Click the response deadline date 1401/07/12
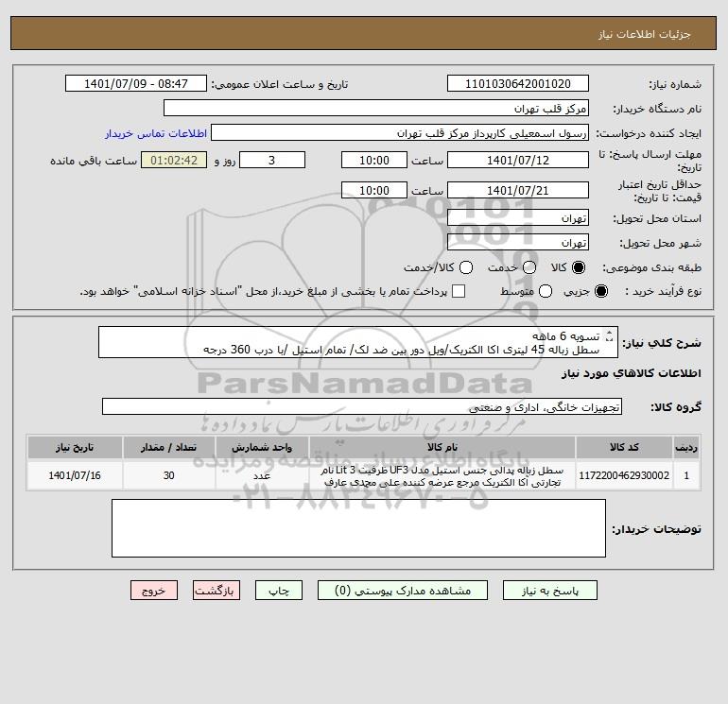This screenshot has width=728, height=704. pyautogui.click(x=518, y=160)
